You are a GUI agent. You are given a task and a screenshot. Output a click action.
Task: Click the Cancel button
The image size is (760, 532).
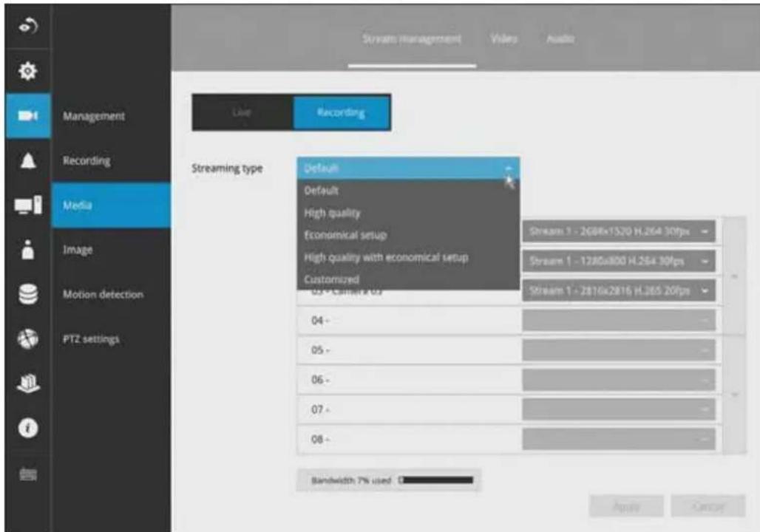[708, 507]
